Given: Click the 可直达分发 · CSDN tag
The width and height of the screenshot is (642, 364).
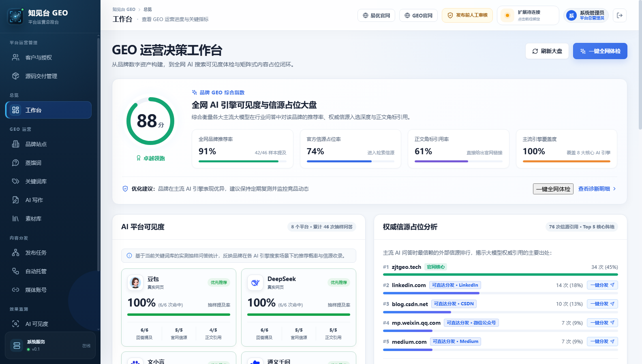Looking at the screenshot, I should pos(454,304).
